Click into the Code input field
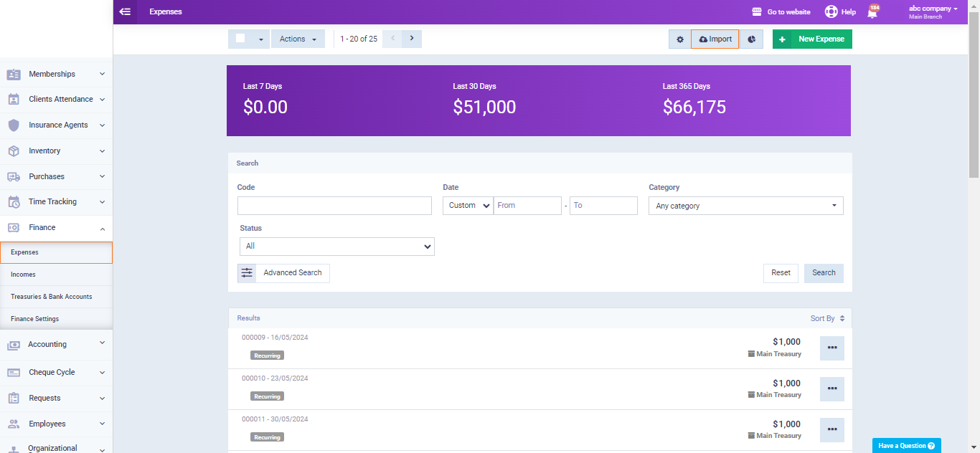980x453 pixels. [x=334, y=206]
